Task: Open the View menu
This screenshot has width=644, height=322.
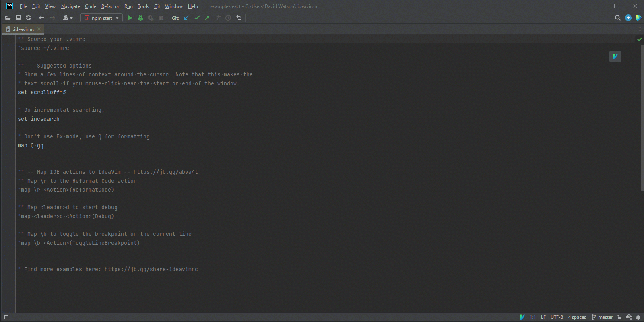Action: coord(50,6)
